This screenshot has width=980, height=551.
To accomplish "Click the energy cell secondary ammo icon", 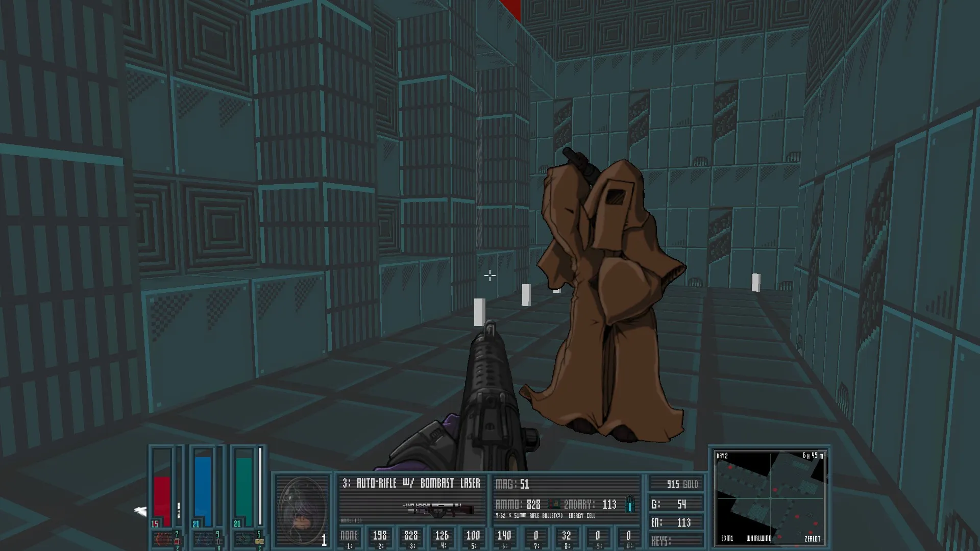I will point(631,503).
